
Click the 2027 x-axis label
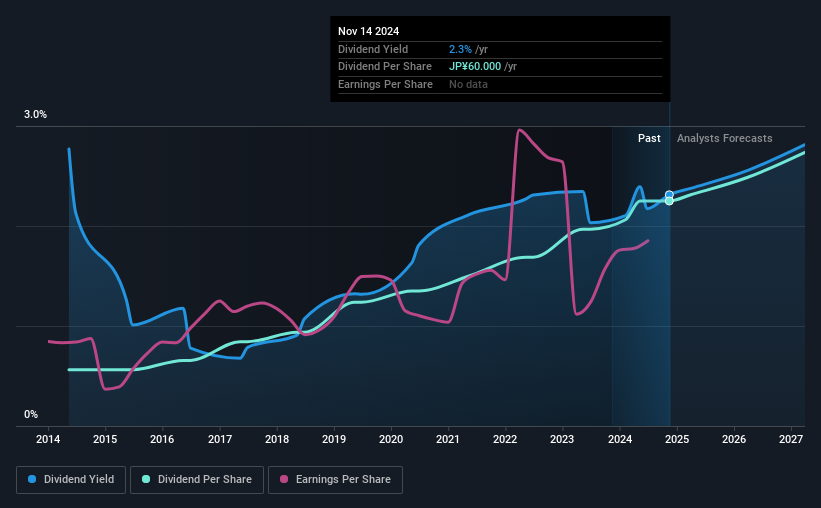pos(791,439)
